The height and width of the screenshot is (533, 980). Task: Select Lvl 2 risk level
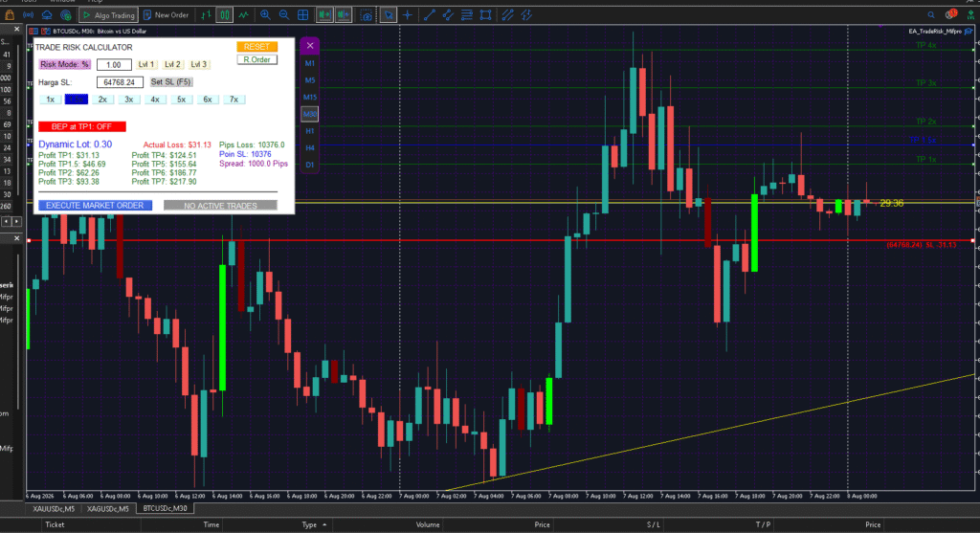pos(172,64)
